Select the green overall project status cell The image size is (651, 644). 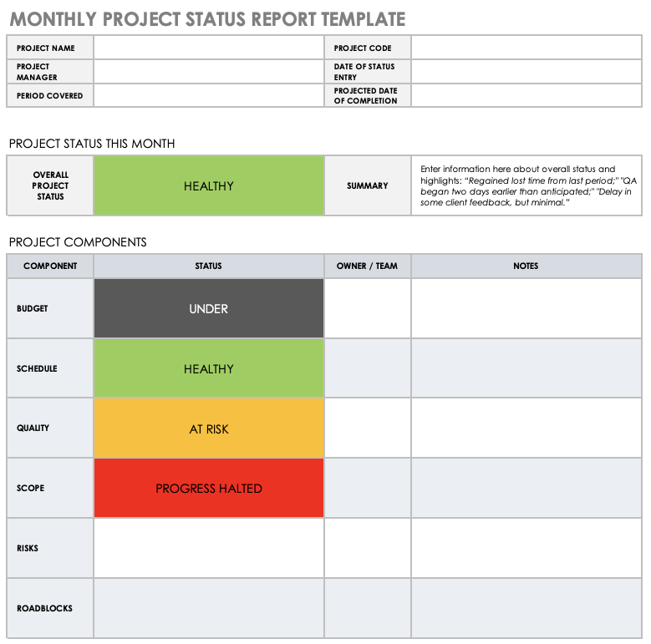tap(208, 186)
